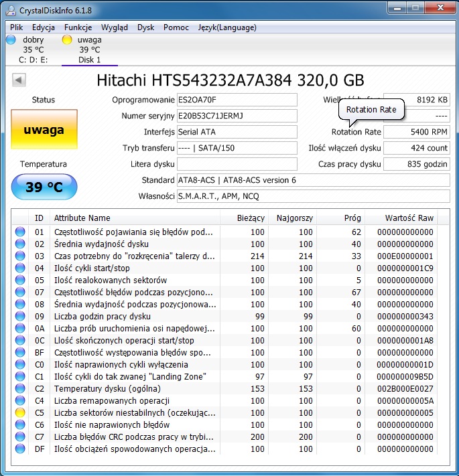Viewport: 459px width, 476px height.
Task: Click the serial number field
Action: (236, 116)
